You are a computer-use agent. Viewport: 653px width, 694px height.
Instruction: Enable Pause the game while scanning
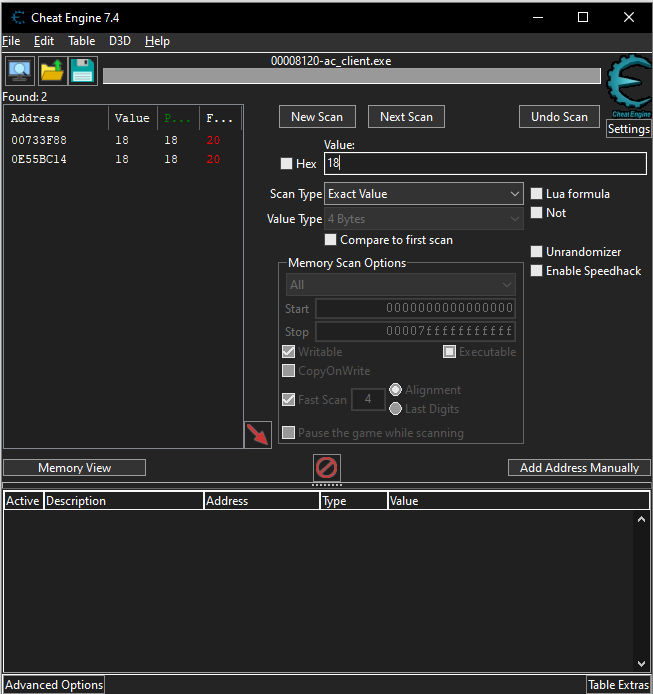(x=288, y=432)
